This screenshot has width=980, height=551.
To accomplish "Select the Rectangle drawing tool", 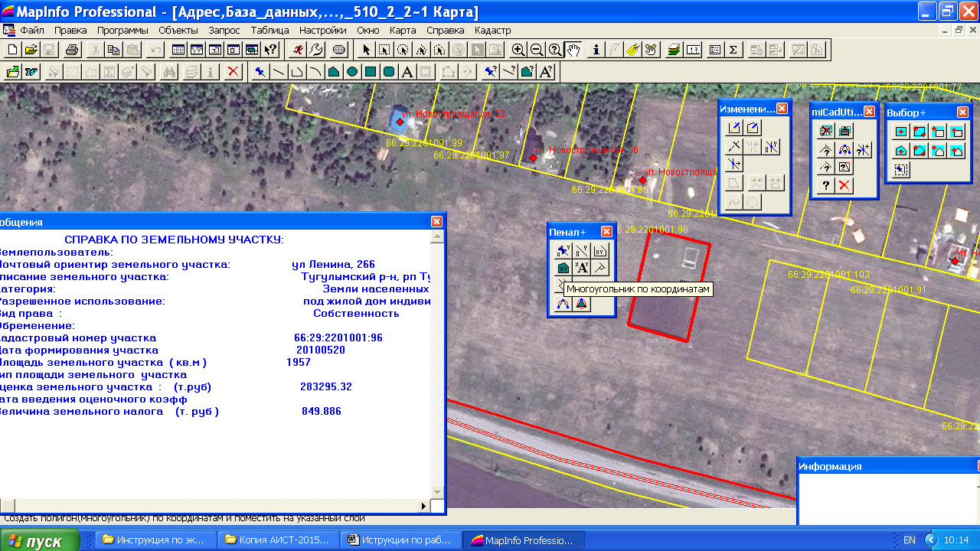I will (371, 72).
